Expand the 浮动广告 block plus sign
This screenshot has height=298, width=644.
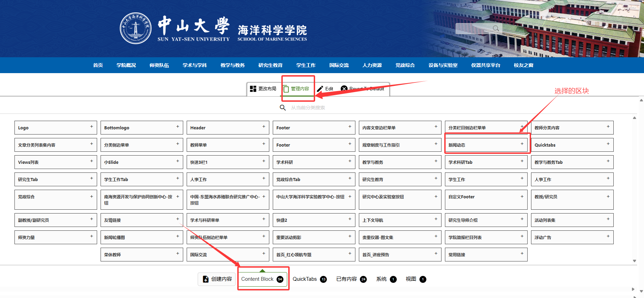click(x=608, y=236)
